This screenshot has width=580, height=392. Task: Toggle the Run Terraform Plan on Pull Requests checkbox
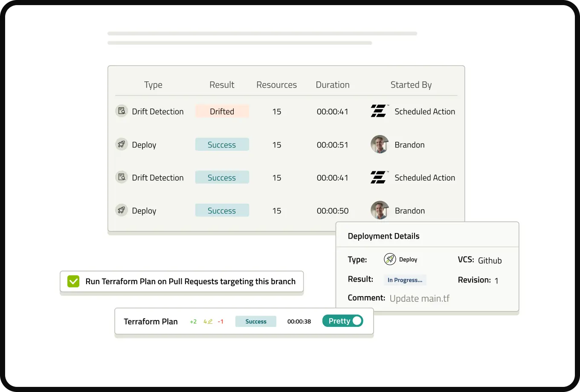(73, 281)
